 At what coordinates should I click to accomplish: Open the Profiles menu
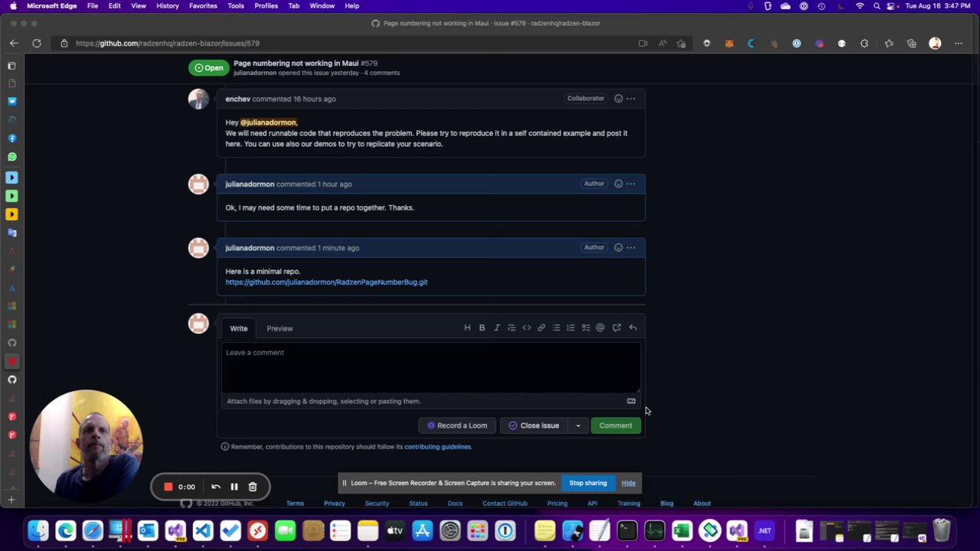(266, 6)
